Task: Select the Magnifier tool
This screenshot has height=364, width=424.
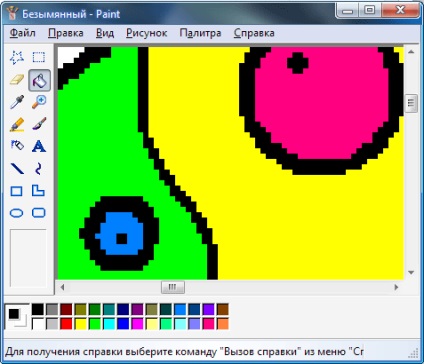Action: 39,102
